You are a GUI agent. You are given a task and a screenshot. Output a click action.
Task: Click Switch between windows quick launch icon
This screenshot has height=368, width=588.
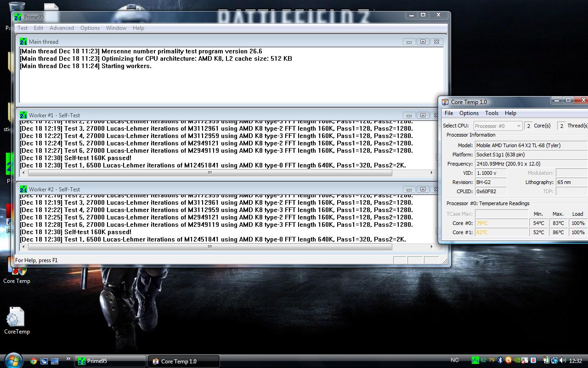coord(44,361)
